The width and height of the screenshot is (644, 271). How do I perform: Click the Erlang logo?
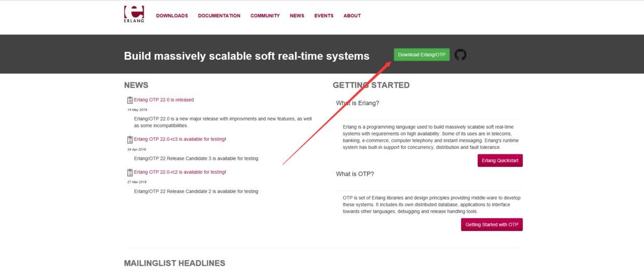pos(134,14)
